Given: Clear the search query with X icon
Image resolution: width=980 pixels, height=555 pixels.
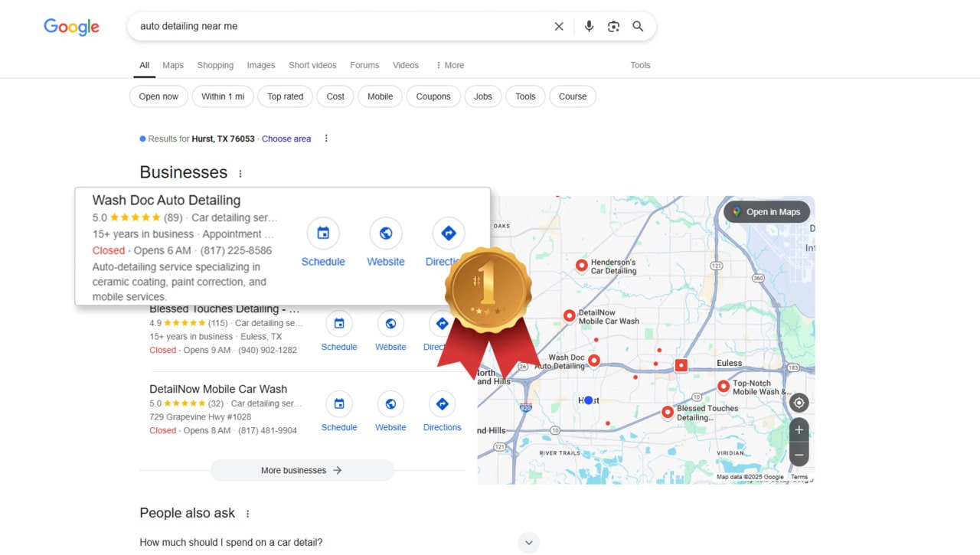Looking at the screenshot, I should (559, 26).
